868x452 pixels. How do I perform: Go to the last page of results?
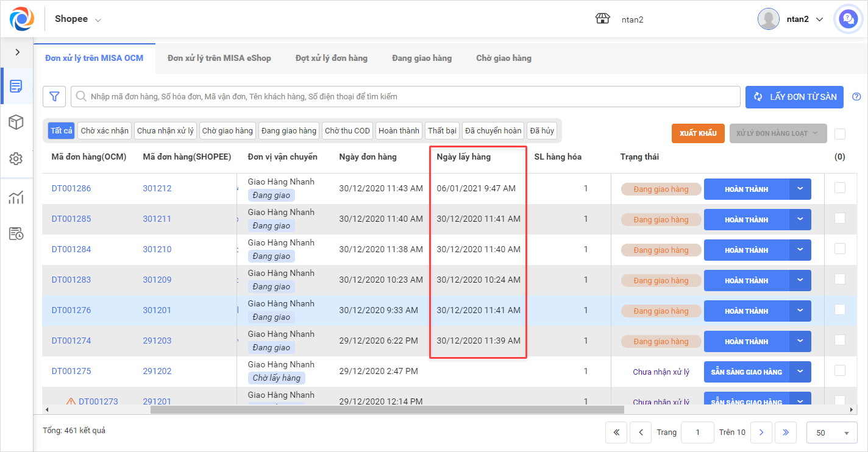[785, 433]
